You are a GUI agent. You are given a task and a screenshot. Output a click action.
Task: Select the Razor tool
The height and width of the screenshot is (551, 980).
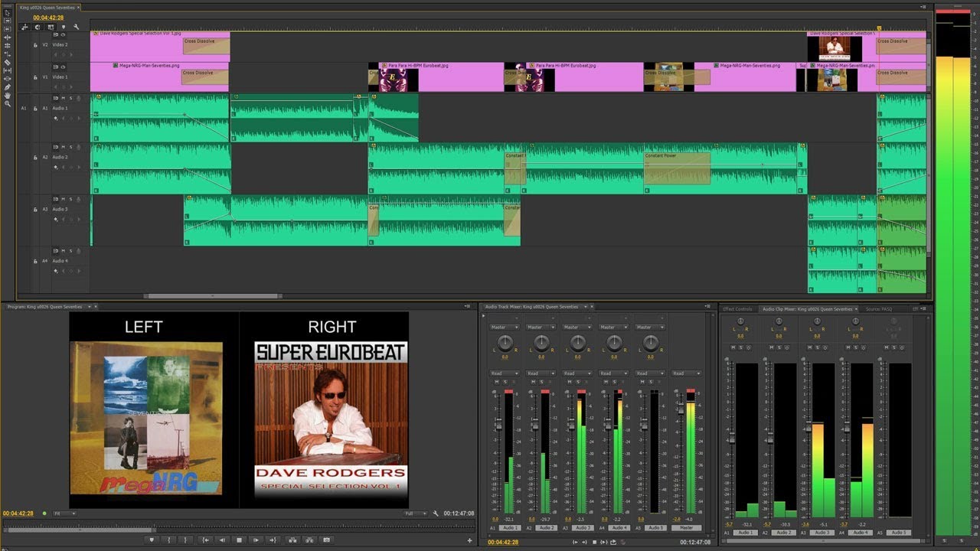point(8,62)
